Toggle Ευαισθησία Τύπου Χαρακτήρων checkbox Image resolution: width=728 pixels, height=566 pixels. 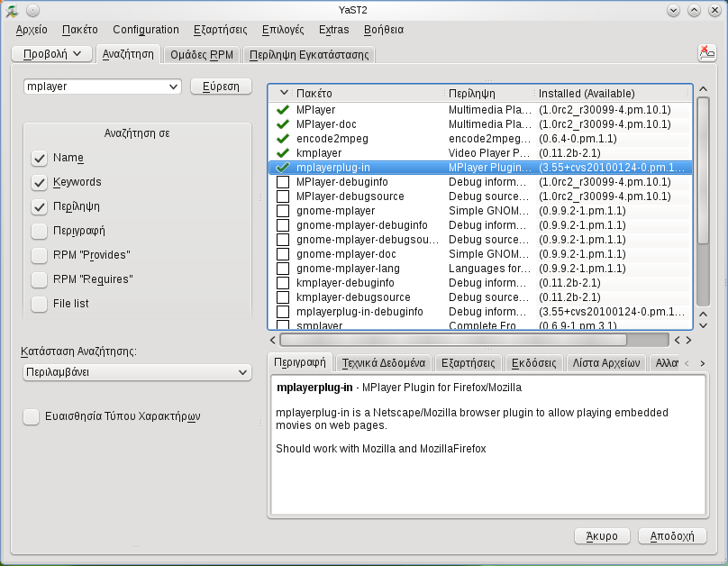pyautogui.click(x=32, y=416)
